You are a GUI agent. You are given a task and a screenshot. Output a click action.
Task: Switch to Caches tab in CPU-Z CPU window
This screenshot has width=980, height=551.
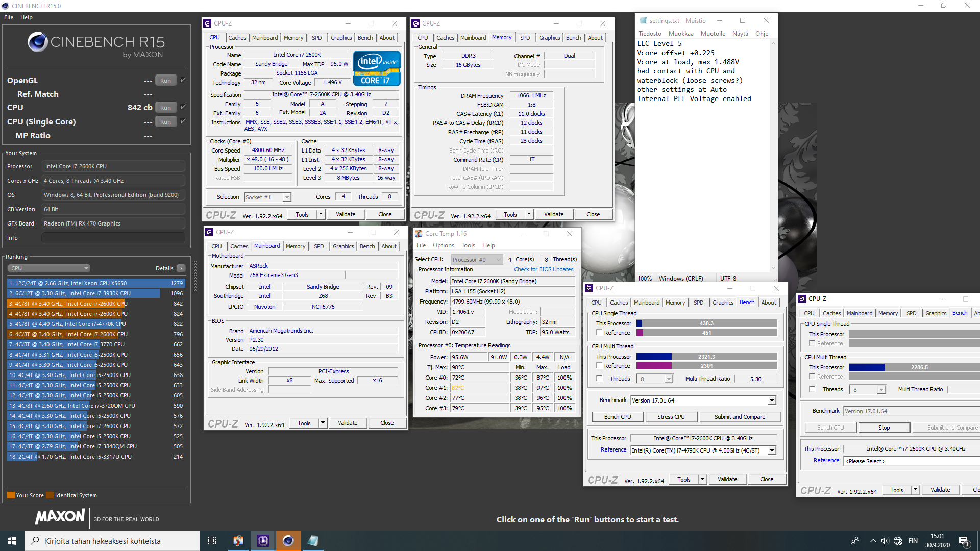pyautogui.click(x=237, y=38)
